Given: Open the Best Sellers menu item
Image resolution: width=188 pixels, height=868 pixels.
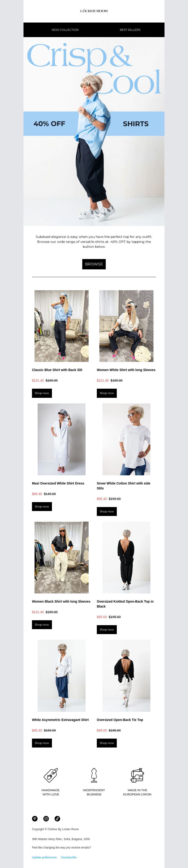Looking at the screenshot, I should tap(130, 30).
